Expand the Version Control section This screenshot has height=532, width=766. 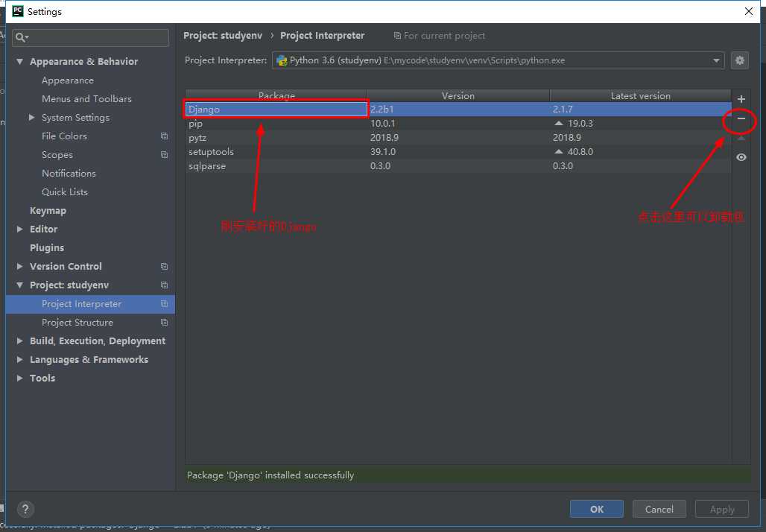19,266
